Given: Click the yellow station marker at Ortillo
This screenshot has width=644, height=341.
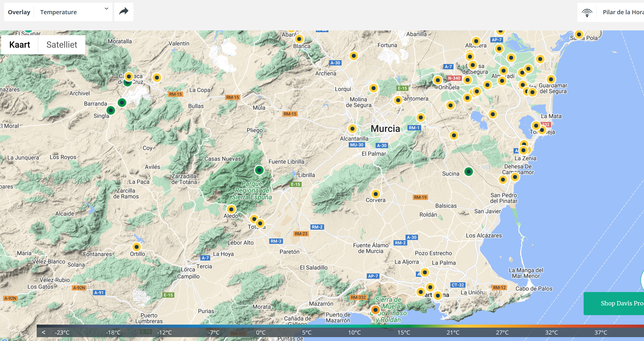Looking at the screenshot, I should (136, 247).
